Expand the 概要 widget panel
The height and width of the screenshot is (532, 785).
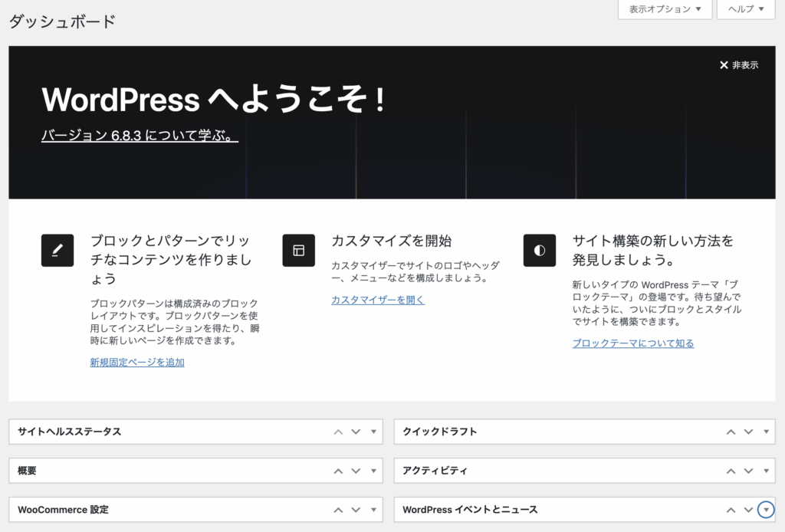tap(373, 471)
